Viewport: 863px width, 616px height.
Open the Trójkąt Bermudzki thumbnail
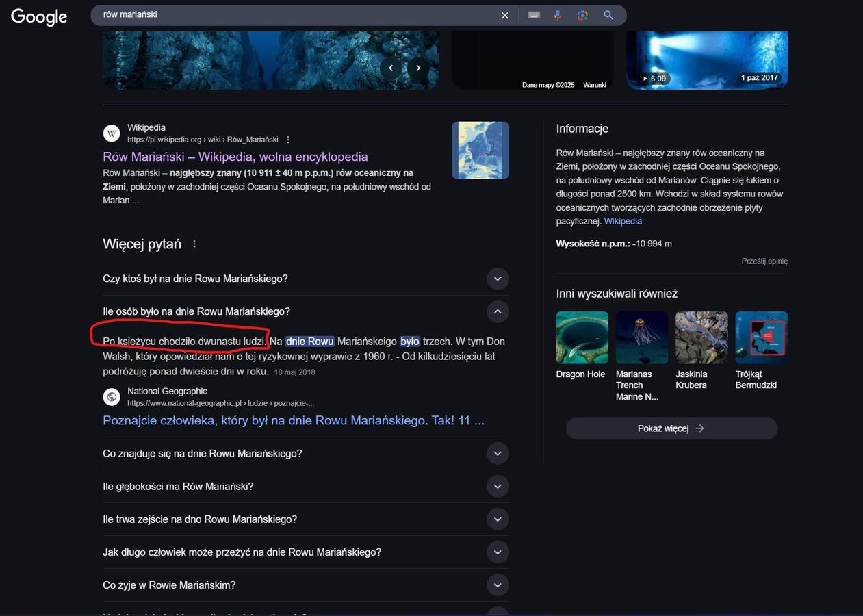(762, 337)
